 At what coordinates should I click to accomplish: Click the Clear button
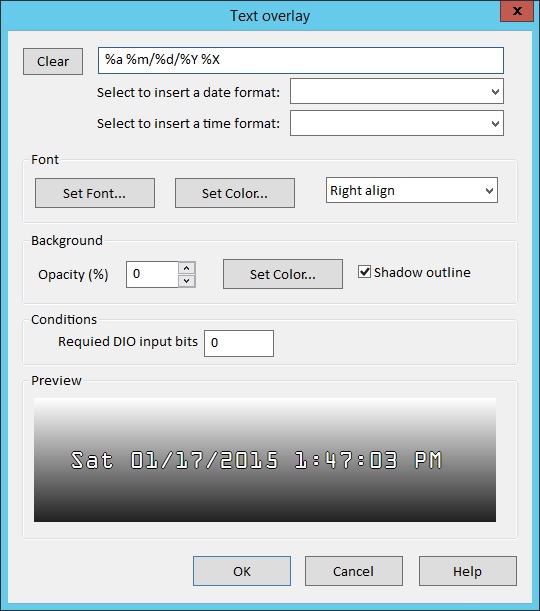[53, 61]
